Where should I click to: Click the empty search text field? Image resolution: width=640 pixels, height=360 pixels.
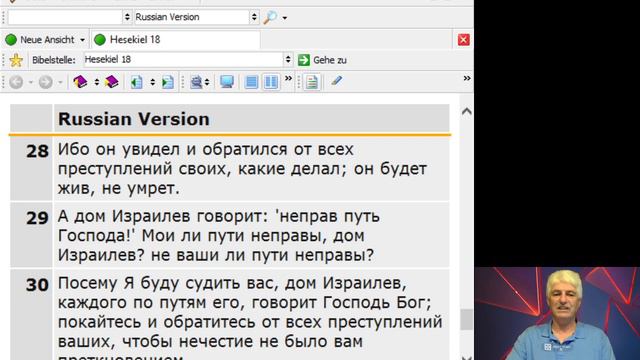(65, 17)
